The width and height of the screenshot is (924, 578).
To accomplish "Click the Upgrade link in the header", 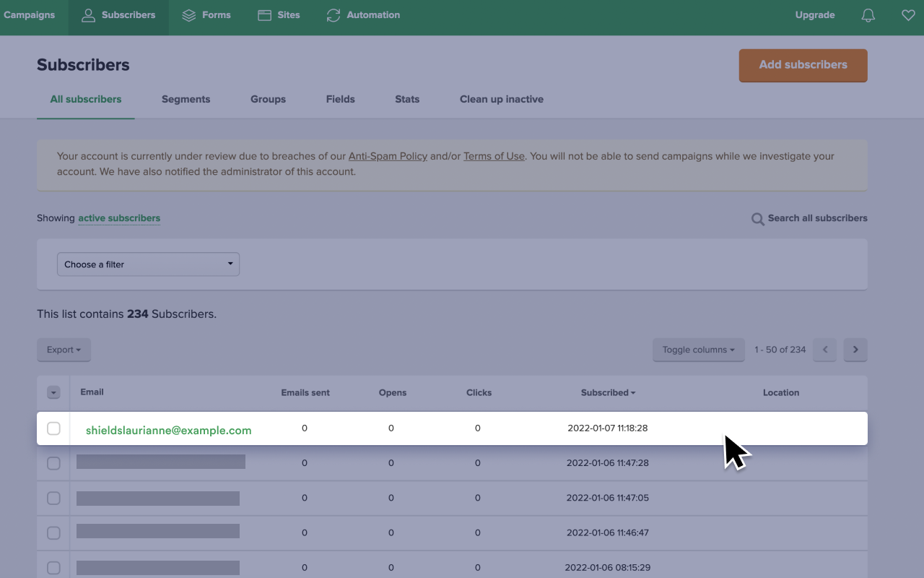I will click(x=814, y=14).
